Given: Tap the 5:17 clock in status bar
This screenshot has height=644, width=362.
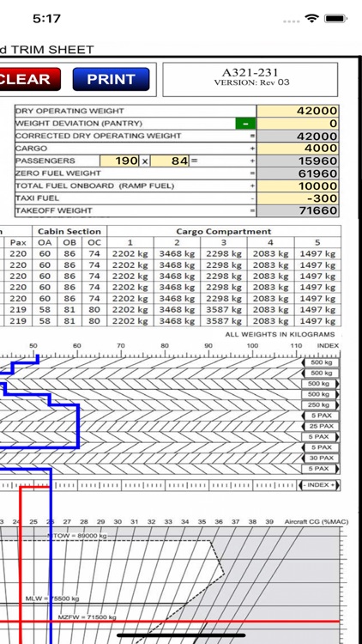Looking at the screenshot, I should [46, 19].
